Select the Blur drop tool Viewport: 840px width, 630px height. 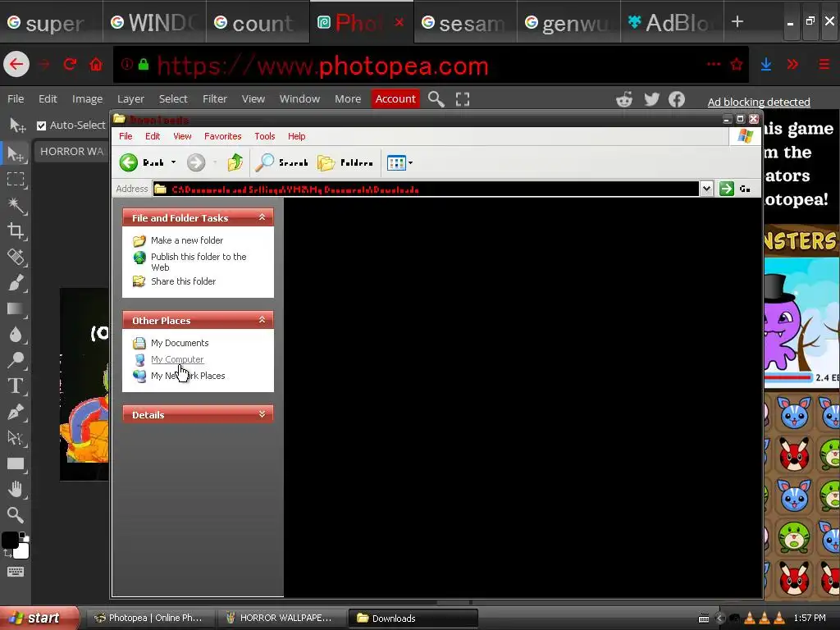click(x=16, y=335)
